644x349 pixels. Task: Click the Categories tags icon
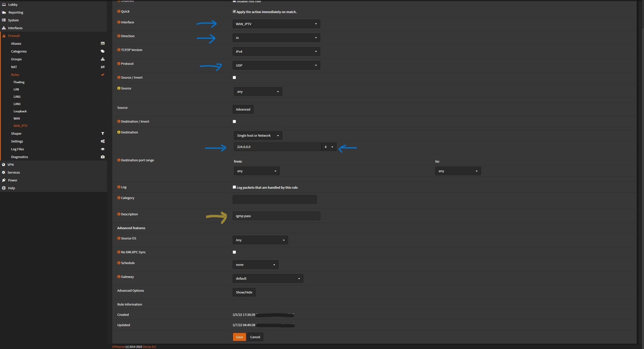[x=103, y=51]
